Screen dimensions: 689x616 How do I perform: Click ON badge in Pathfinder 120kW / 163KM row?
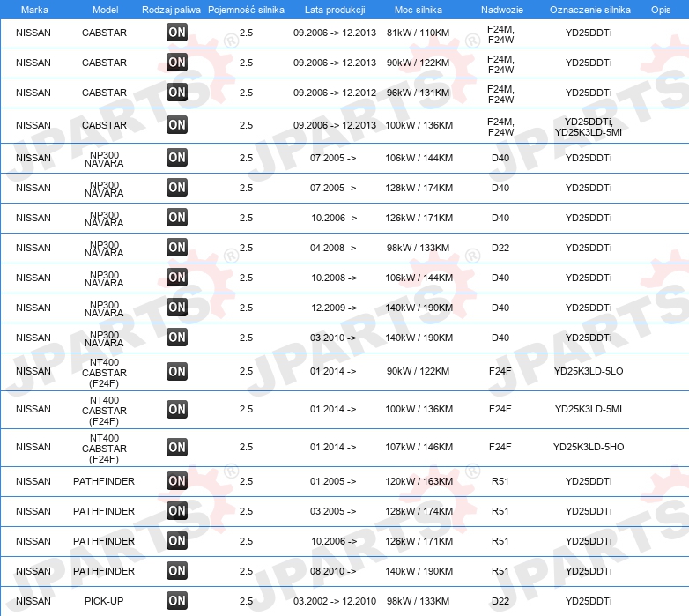pyautogui.click(x=177, y=480)
